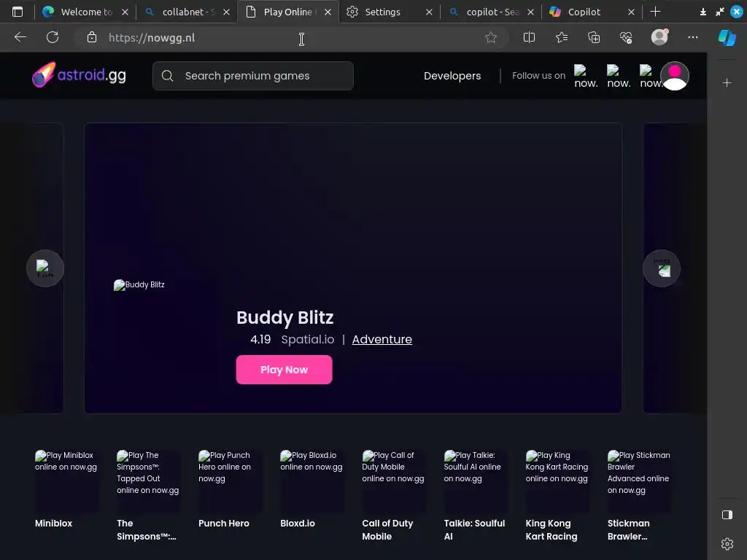
Task: Open the browser profile avatar
Action: coord(659,36)
